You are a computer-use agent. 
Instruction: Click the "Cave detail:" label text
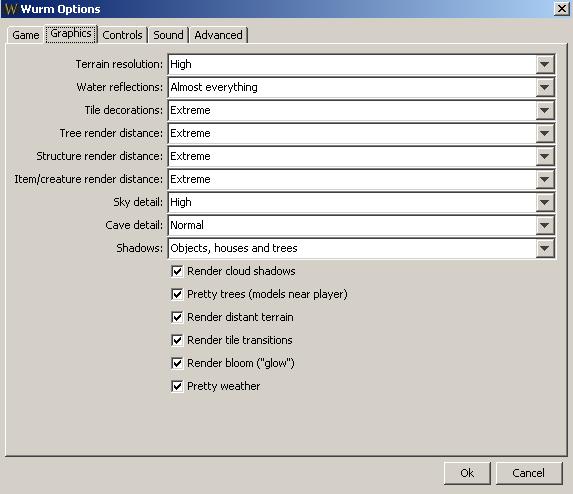tap(134, 225)
